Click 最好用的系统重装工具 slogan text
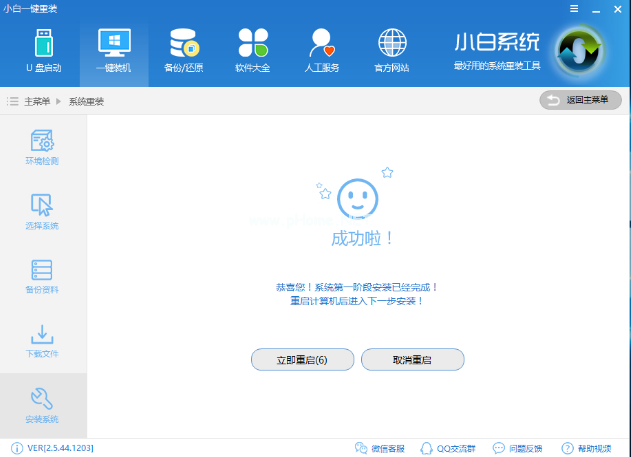Image resolution: width=631 pixels, height=457 pixels. (497, 66)
